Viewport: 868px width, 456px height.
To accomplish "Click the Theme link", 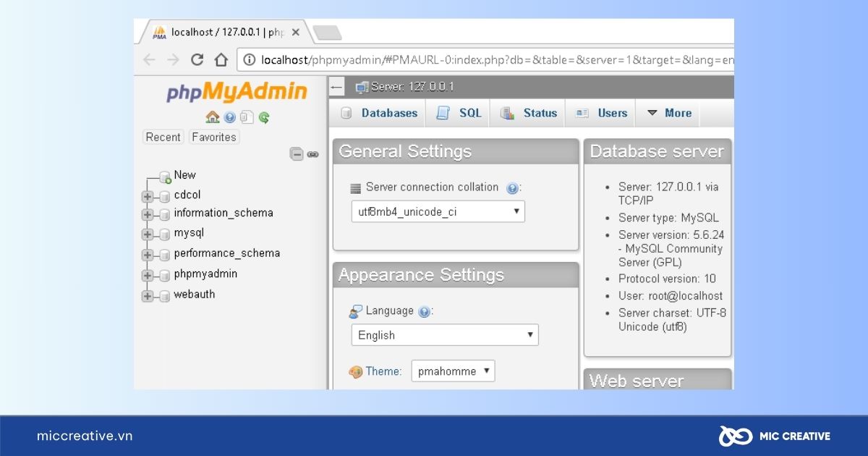I will click(383, 371).
